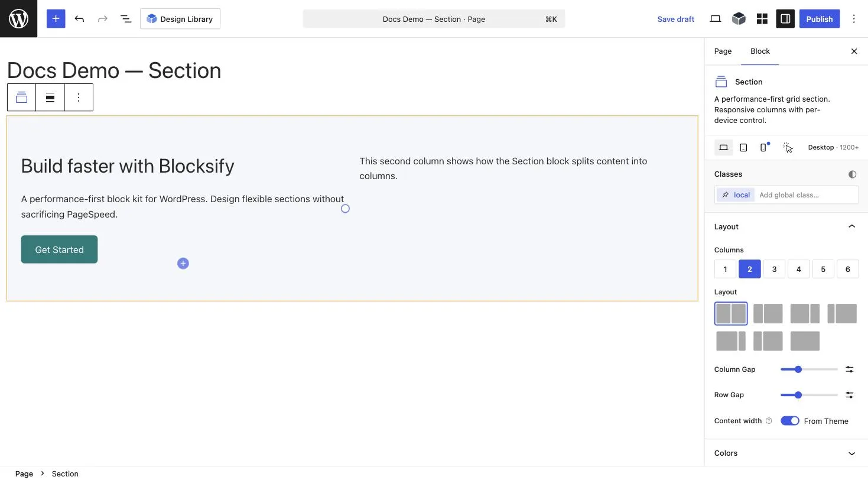Click the blue block inserter plus button

(x=56, y=19)
